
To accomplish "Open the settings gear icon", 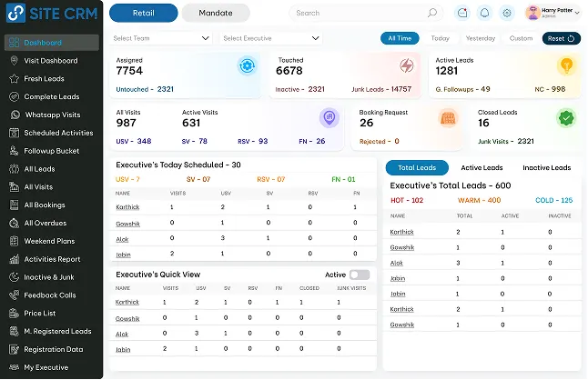I will point(507,13).
